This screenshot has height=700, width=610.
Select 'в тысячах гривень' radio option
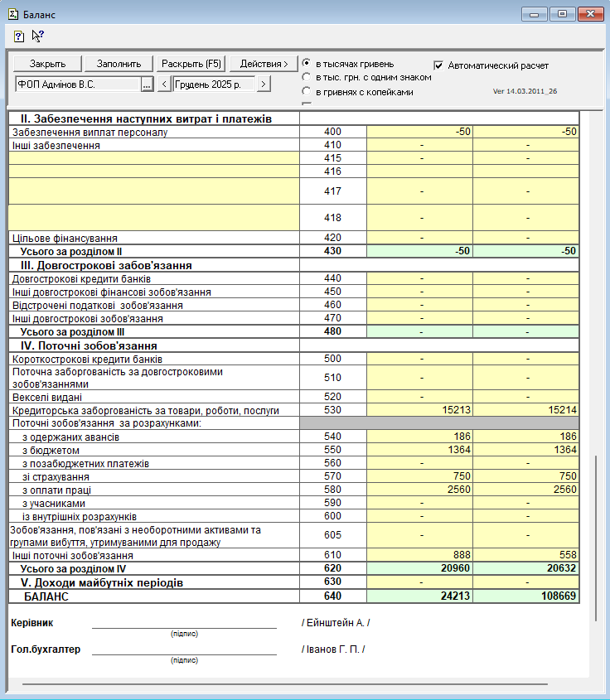307,64
